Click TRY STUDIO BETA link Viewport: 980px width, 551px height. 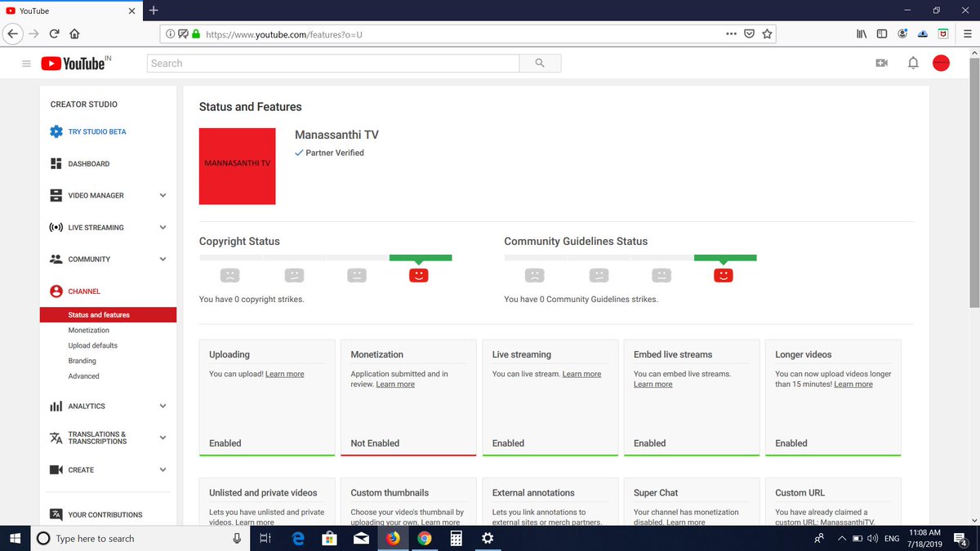point(97,131)
